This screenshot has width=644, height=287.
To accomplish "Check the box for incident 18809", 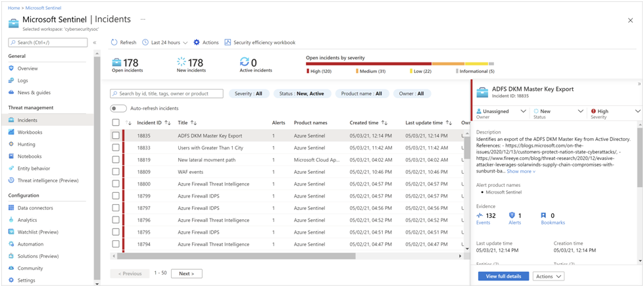I will coord(116,172).
